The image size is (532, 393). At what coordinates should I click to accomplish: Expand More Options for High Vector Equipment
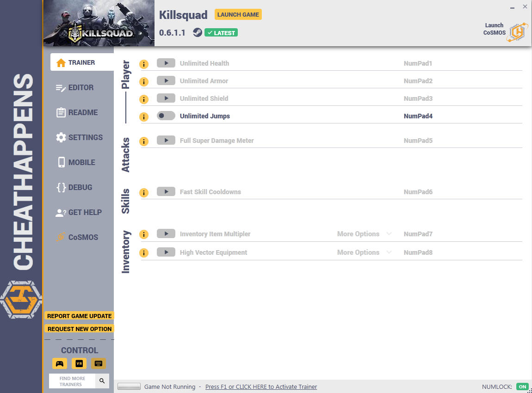pyautogui.click(x=365, y=252)
